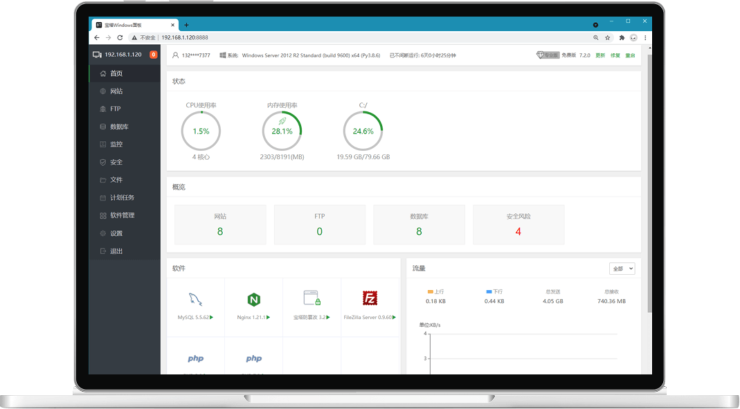This screenshot has width=740, height=409.
Task: Open the 计划任务 scheduled tasks page
Action: tap(125, 198)
